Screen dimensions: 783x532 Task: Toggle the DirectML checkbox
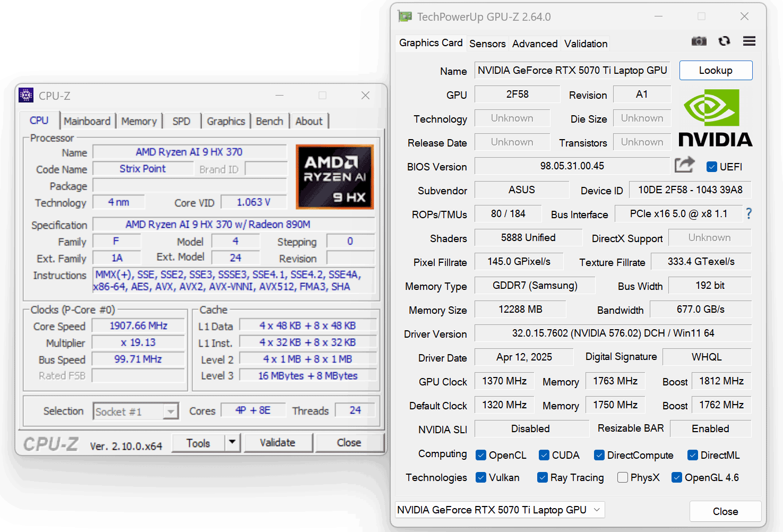[692, 455]
